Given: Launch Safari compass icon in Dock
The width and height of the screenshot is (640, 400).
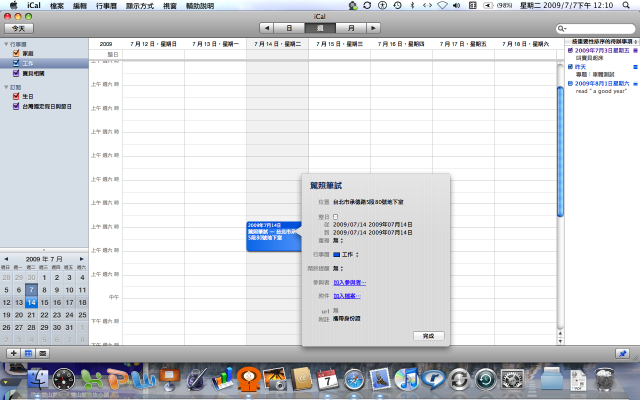Looking at the screenshot, I should click(354, 380).
